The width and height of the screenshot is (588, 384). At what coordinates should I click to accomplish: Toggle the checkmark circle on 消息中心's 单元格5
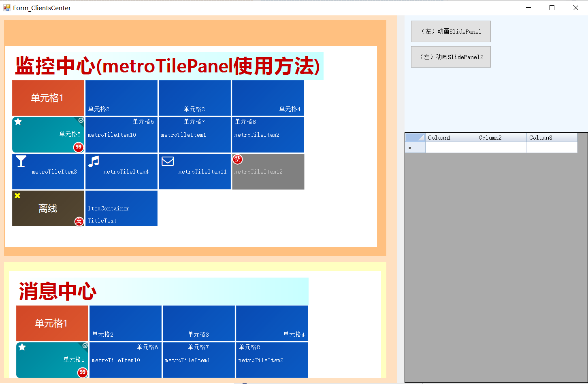click(x=85, y=346)
